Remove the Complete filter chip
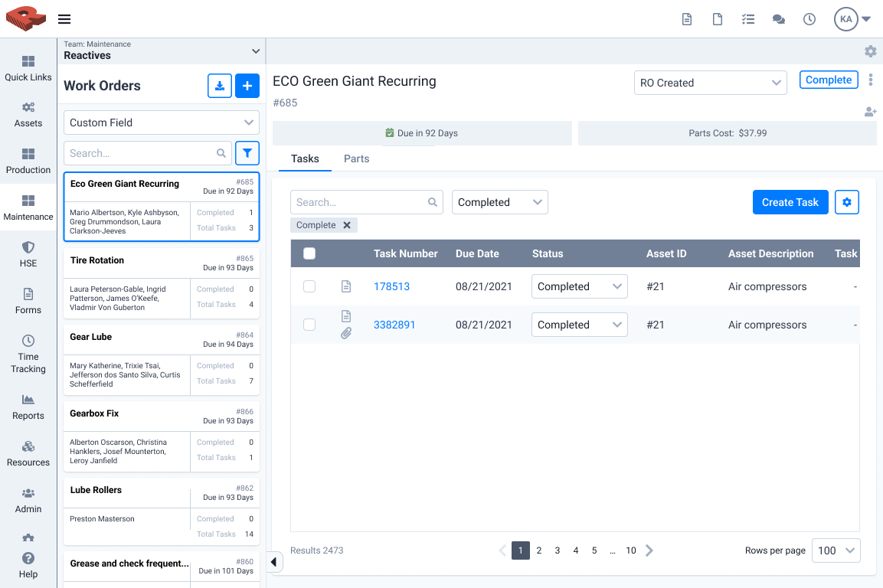 pyautogui.click(x=347, y=225)
